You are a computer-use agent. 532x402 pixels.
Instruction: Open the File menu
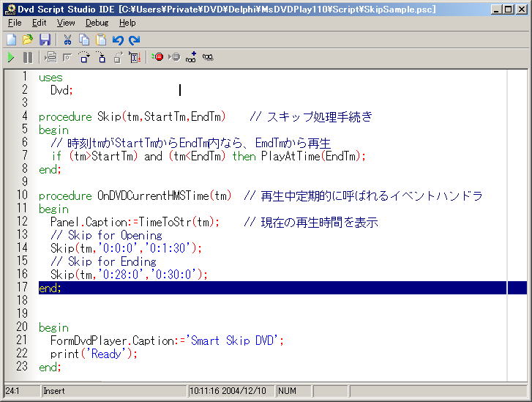point(15,23)
